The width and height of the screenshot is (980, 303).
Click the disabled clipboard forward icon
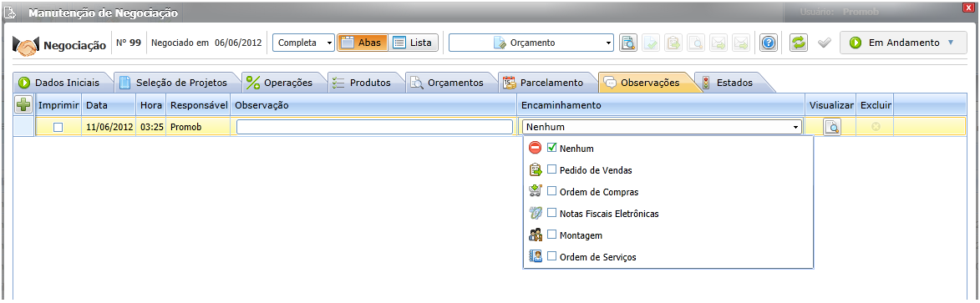pos(673,43)
